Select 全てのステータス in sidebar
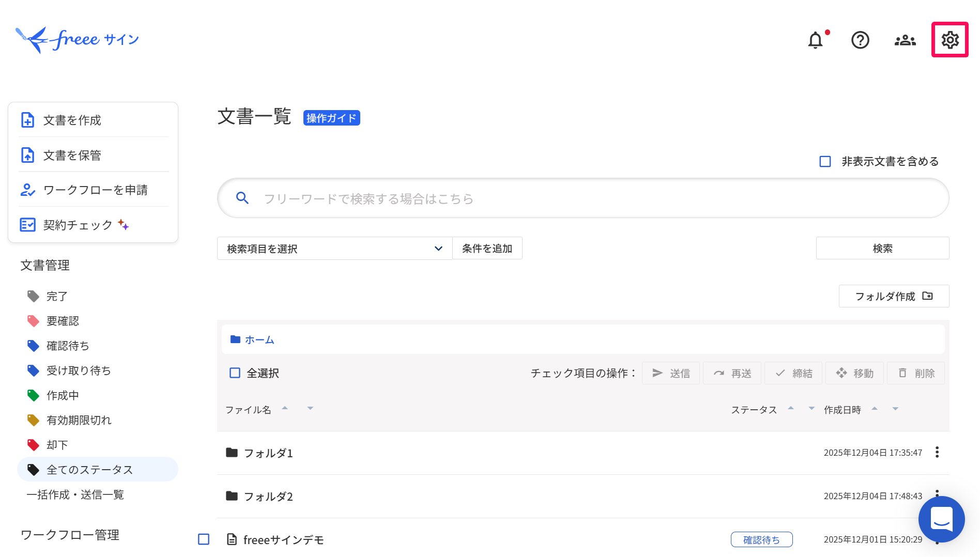Image resolution: width=980 pixels, height=557 pixels. (98, 469)
